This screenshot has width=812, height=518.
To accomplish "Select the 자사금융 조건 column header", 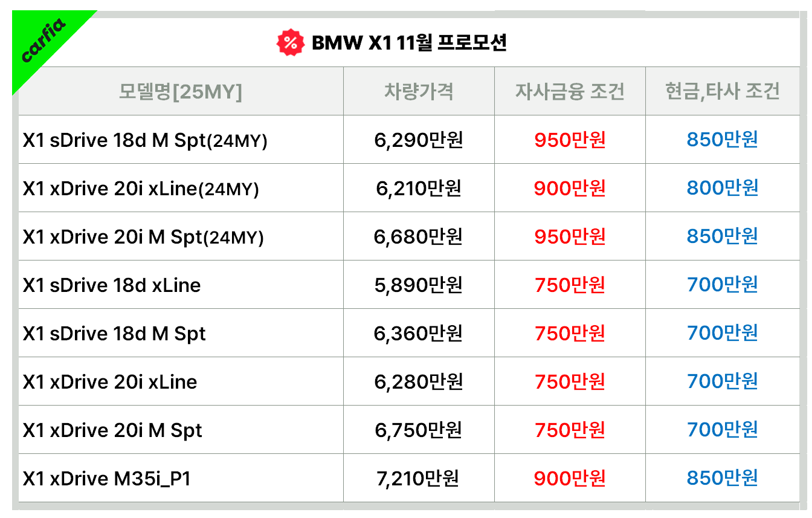I will pyautogui.click(x=570, y=91).
